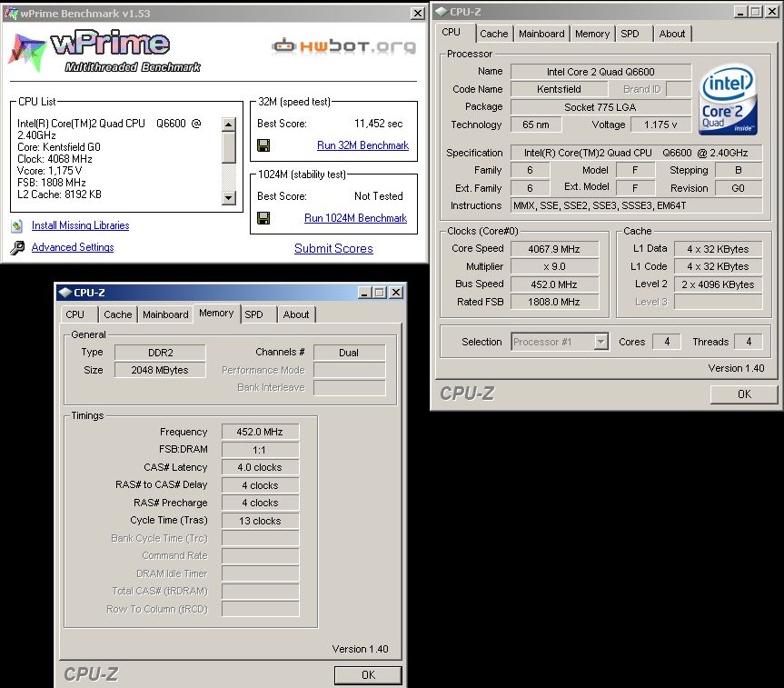
Task: Click the Advanced Settings wrench icon
Action: (17, 248)
